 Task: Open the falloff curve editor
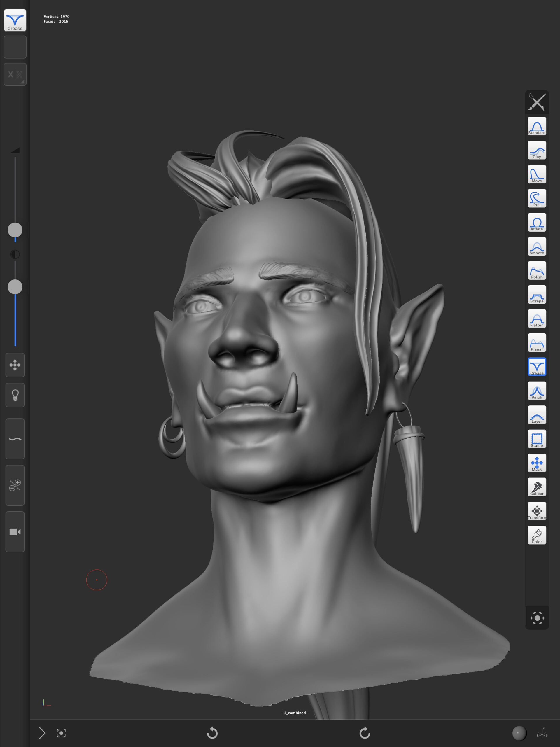[15, 439]
